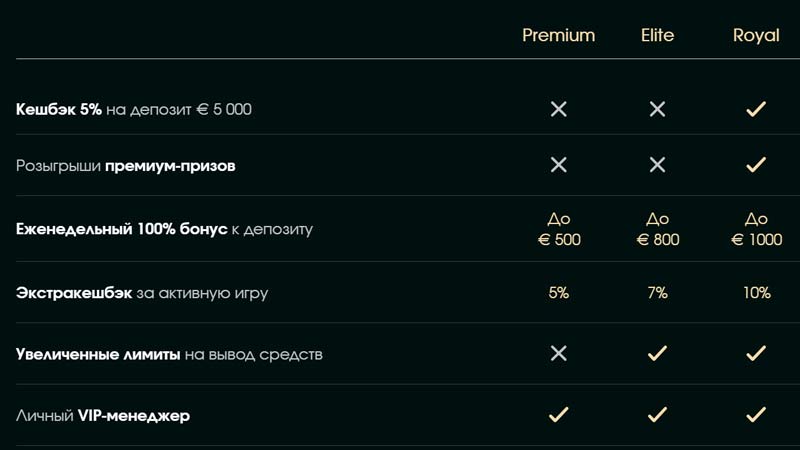The height and width of the screenshot is (450, 800).
Task: Click the Royal checkmark in the Розыгрыши премиум-призов row
Action: pos(756,164)
